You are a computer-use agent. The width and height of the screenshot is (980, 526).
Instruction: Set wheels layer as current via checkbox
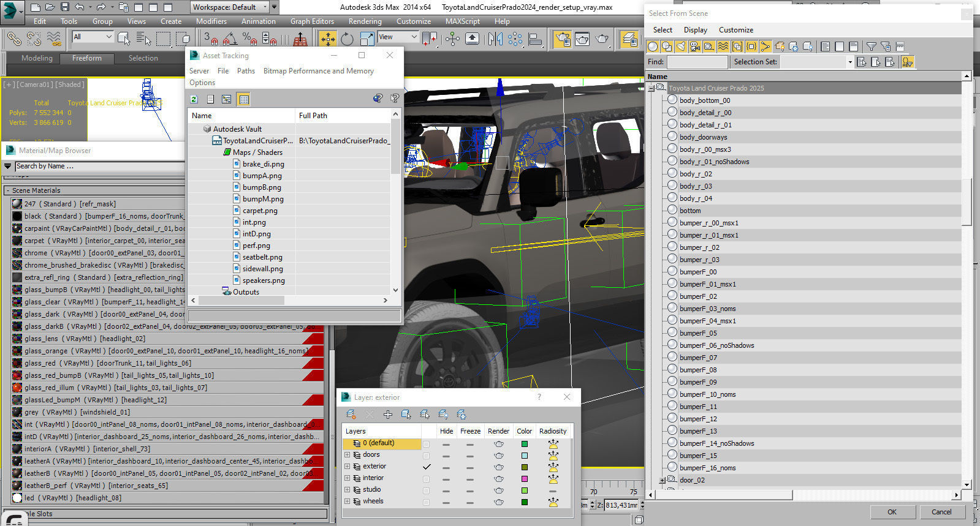tap(427, 502)
